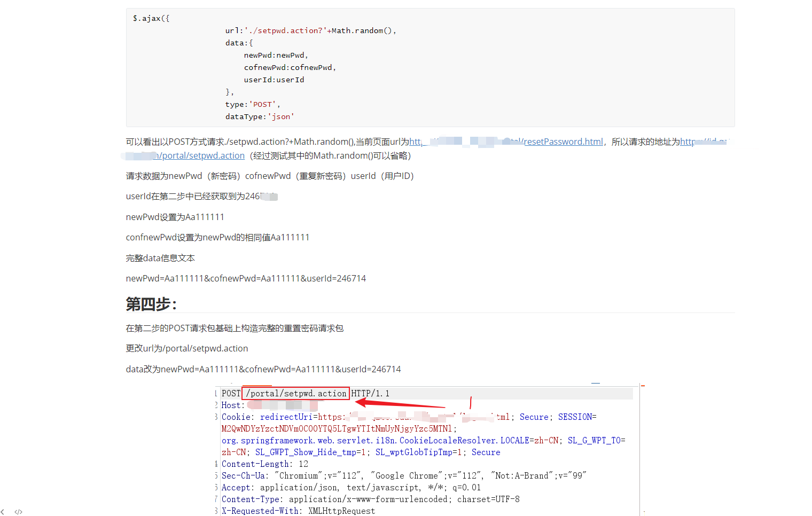
Task: Click the back chevron icon at bottom left
Action: click(3, 512)
